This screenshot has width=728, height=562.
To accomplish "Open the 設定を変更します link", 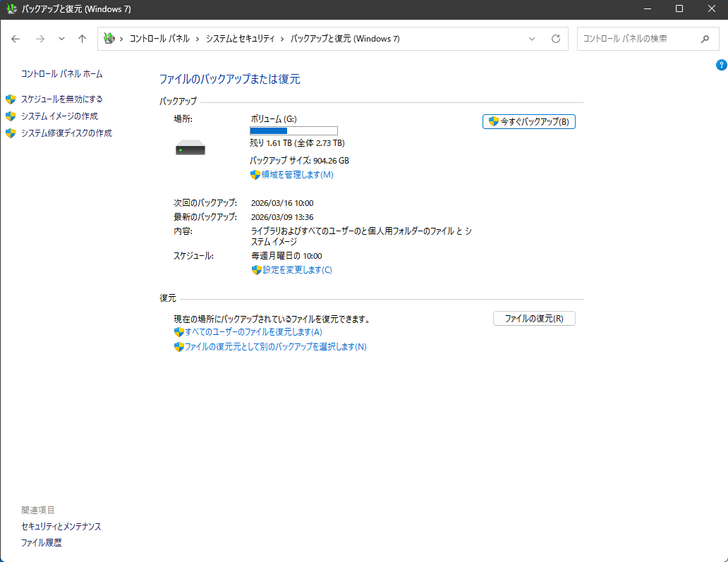I will 295,269.
